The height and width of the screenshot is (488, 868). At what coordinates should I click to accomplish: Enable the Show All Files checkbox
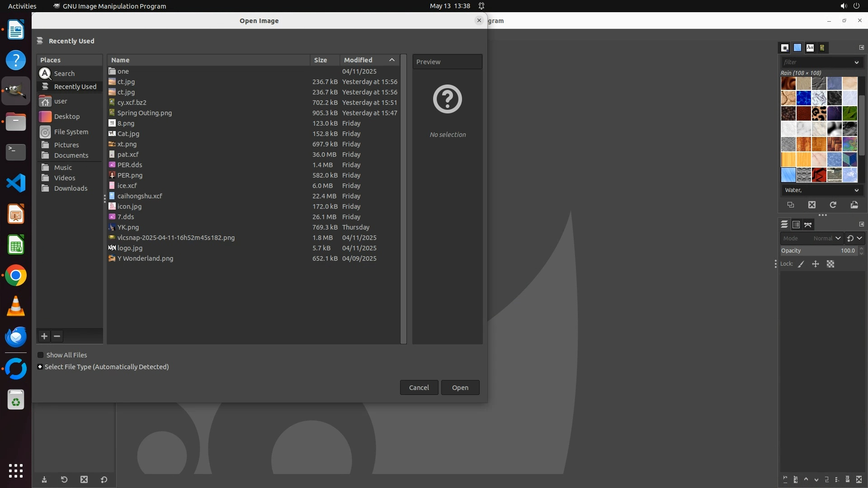coord(41,355)
